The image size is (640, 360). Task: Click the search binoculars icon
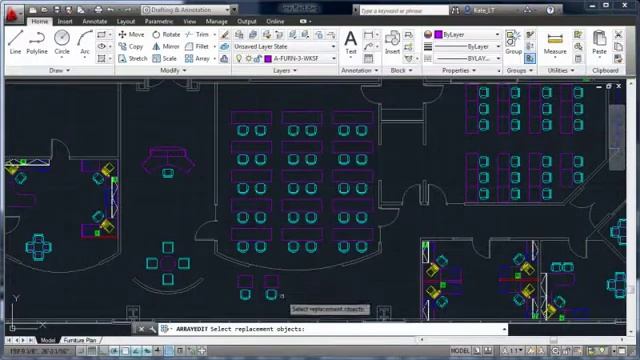[x=455, y=10]
